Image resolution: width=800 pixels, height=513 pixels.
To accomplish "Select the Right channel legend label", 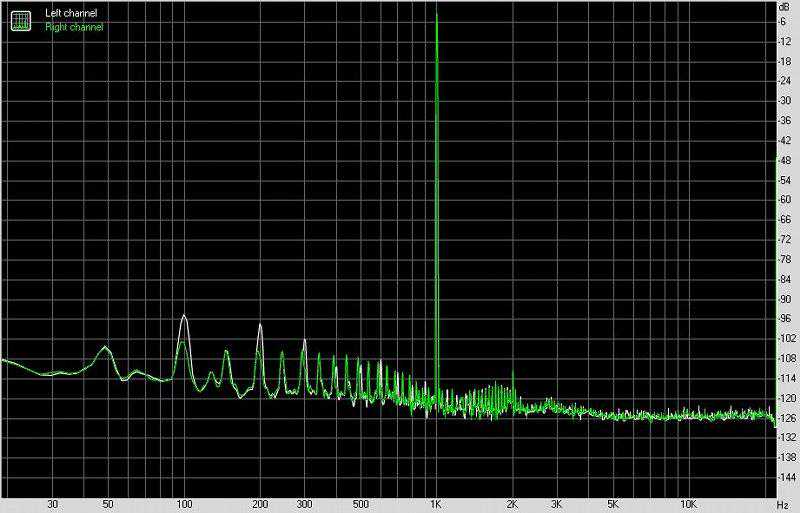I will (74, 27).
